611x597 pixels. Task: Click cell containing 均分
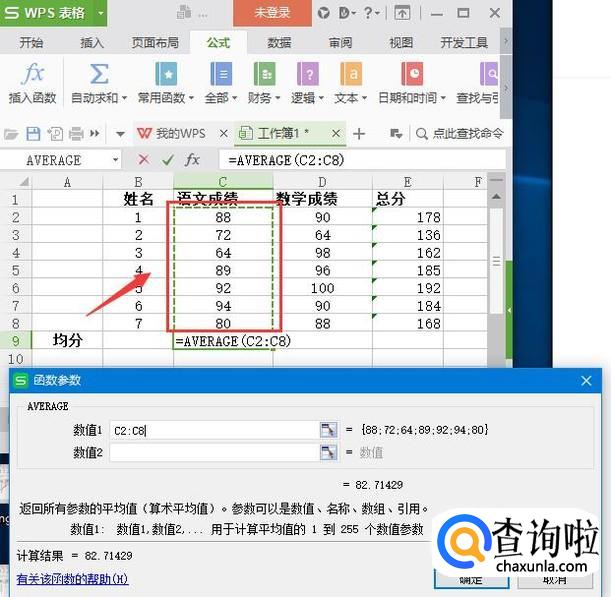(67, 341)
